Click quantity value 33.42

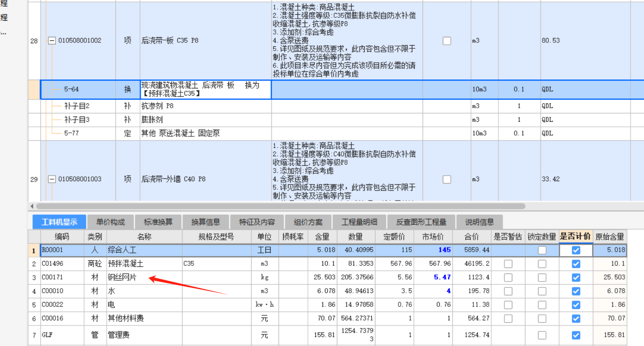click(551, 179)
